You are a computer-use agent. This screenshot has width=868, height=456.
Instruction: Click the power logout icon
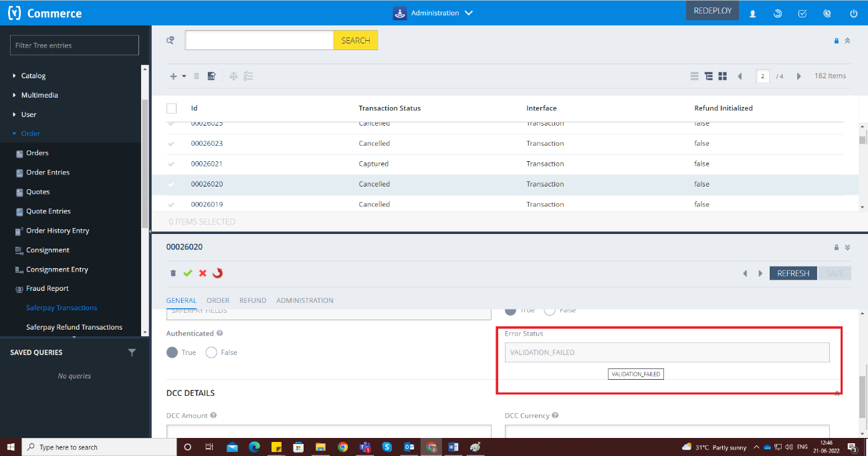point(853,13)
